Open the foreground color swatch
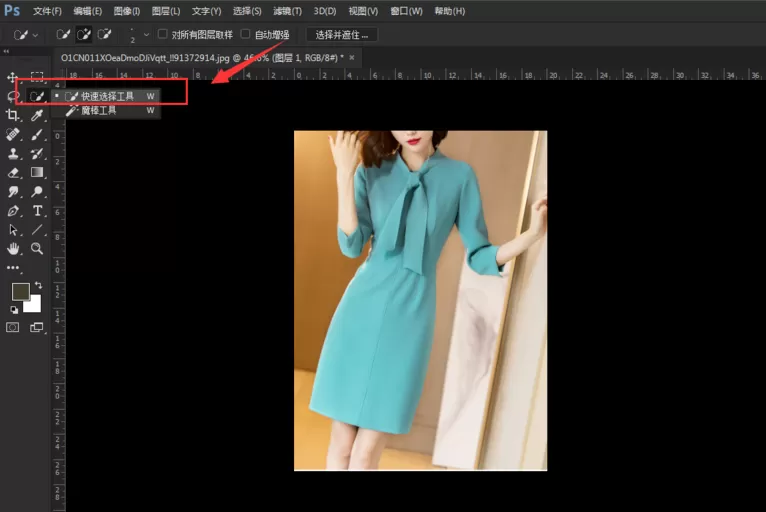 point(21,292)
